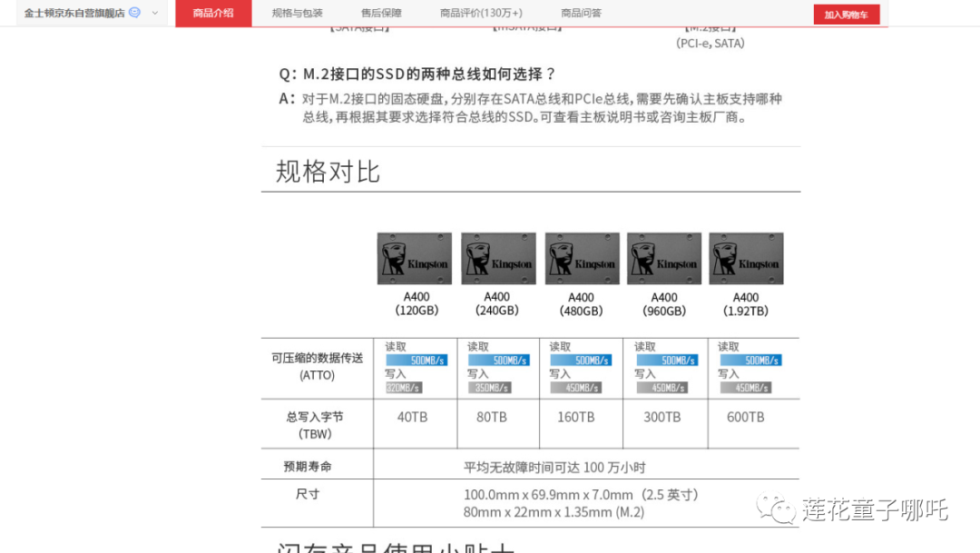The image size is (980, 553).
Task: Click the store chat smiley icon
Action: click(x=134, y=13)
